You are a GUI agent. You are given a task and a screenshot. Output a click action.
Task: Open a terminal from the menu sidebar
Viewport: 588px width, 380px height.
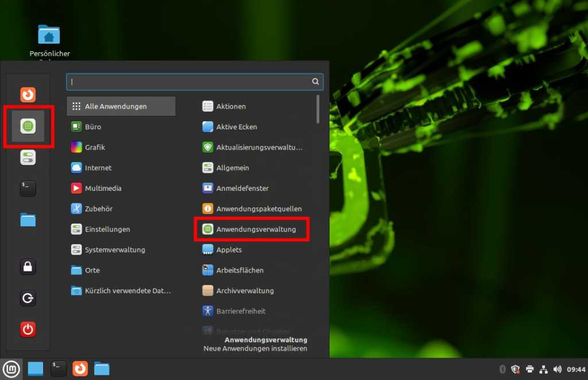pos(28,189)
